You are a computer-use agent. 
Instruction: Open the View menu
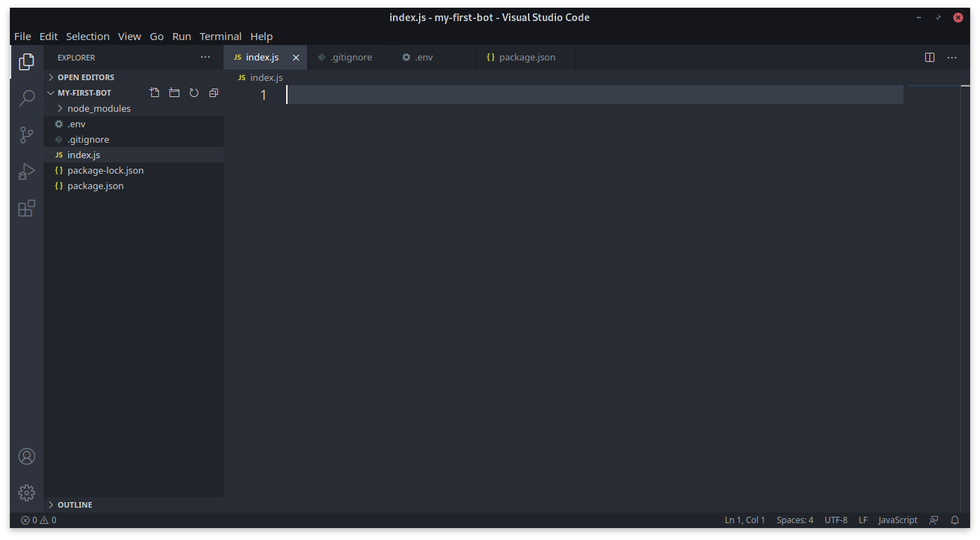tap(129, 37)
